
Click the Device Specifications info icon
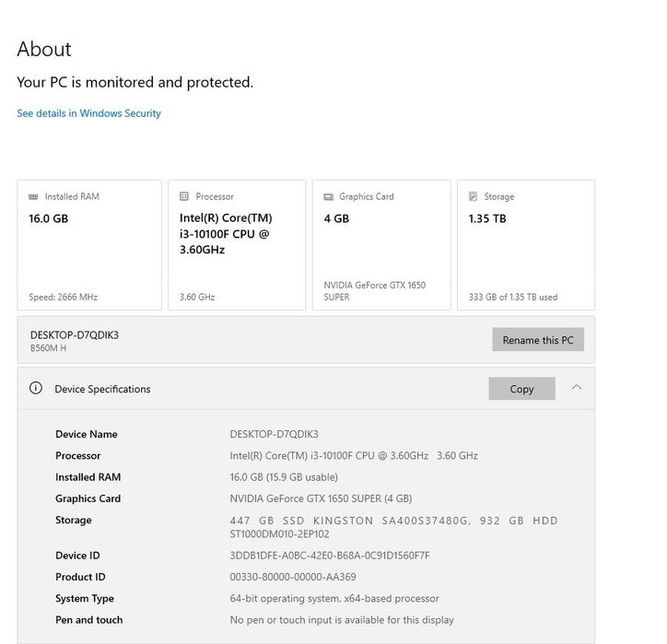pyautogui.click(x=36, y=389)
